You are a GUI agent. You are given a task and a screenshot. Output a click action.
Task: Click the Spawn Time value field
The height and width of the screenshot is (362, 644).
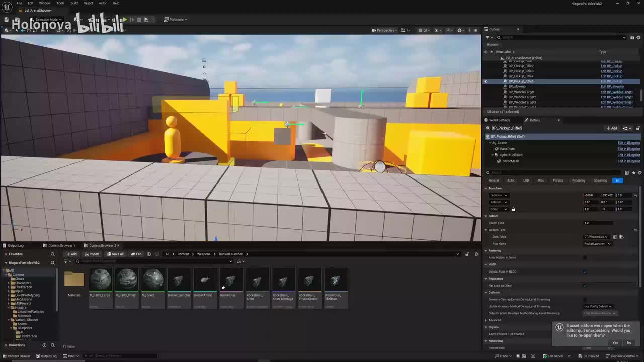(598, 223)
